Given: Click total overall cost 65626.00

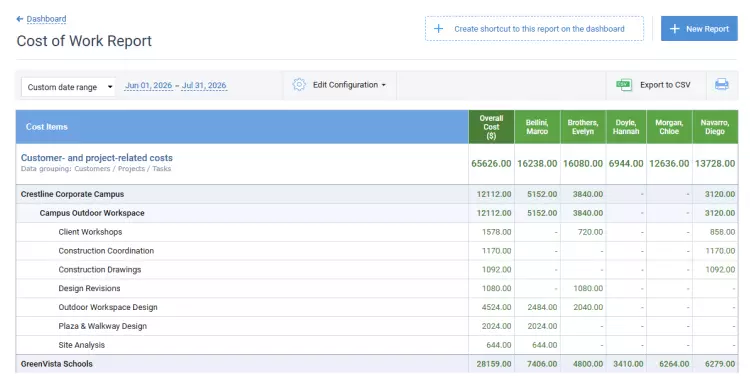Looking at the screenshot, I should point(491,164).
